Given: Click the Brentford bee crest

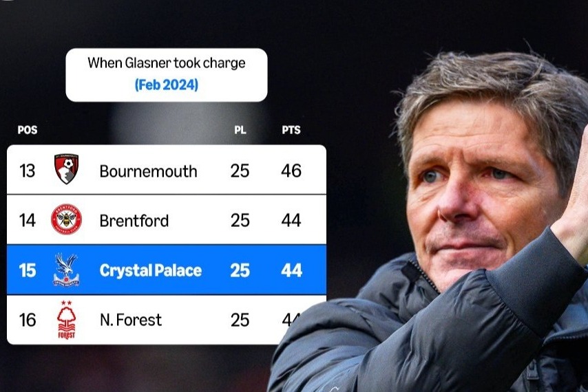Looking at the screenshot, I should point(66,220).
